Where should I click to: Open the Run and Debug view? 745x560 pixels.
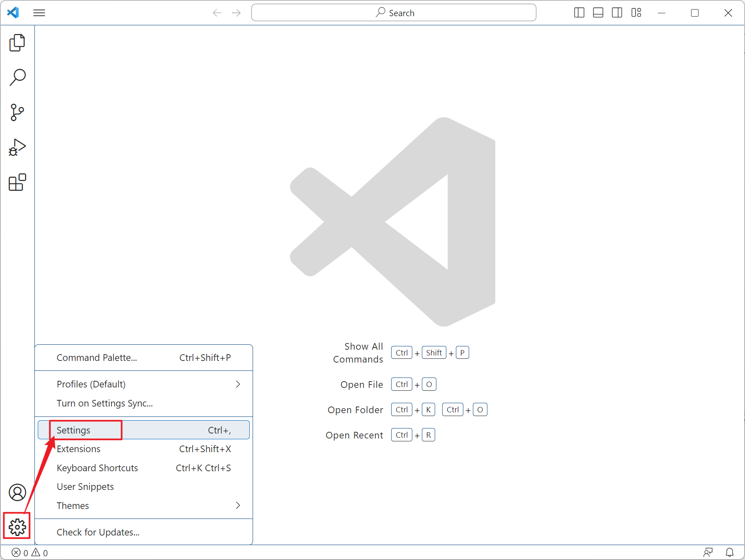click(x=17, y=147)
